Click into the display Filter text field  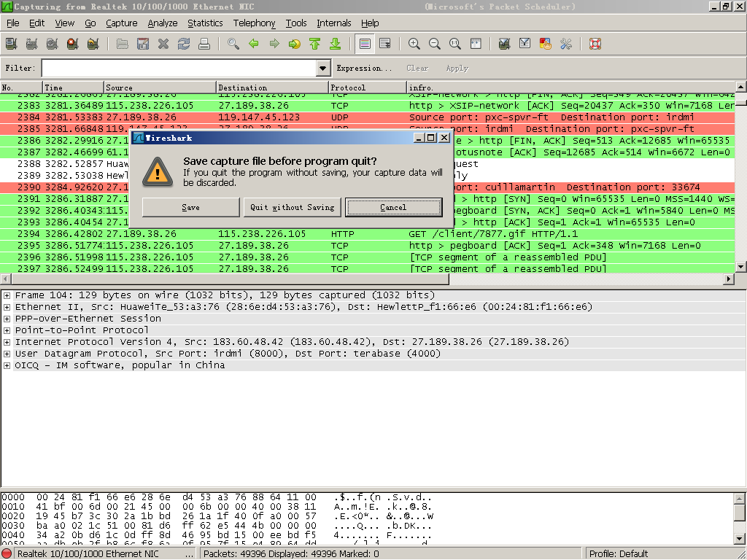coord(179,68)
